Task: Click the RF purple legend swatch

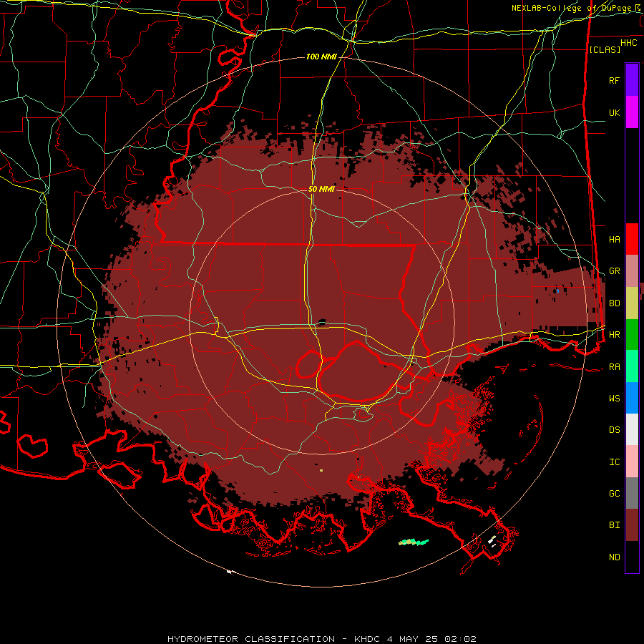Action: pyautogui.click(x=632, y=80)
